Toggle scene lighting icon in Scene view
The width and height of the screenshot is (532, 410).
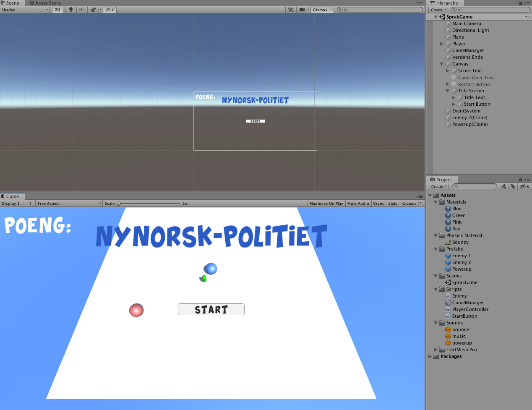[70, 10]
